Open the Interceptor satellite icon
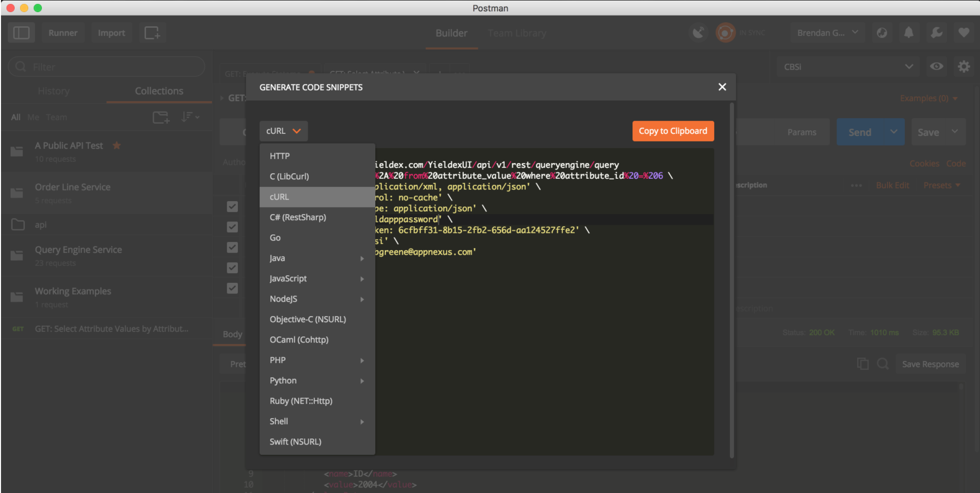This screenshot has height=493, width=980. click(699, 32)
